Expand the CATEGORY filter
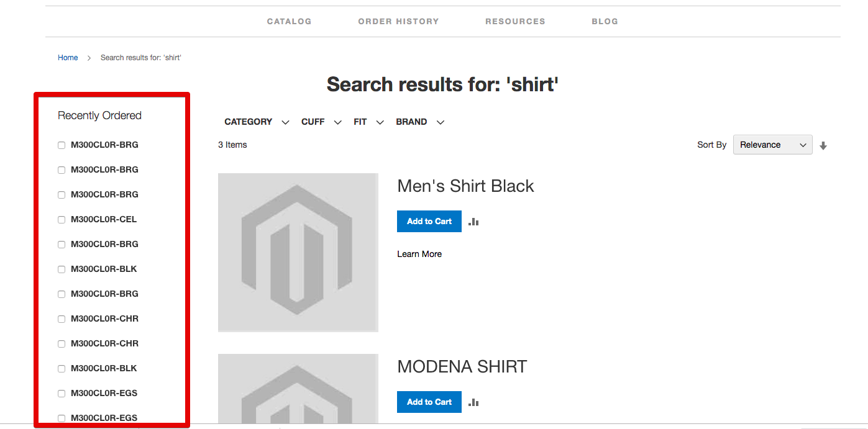This screenshot has height=429, width=868. click(x=257, y=122)
